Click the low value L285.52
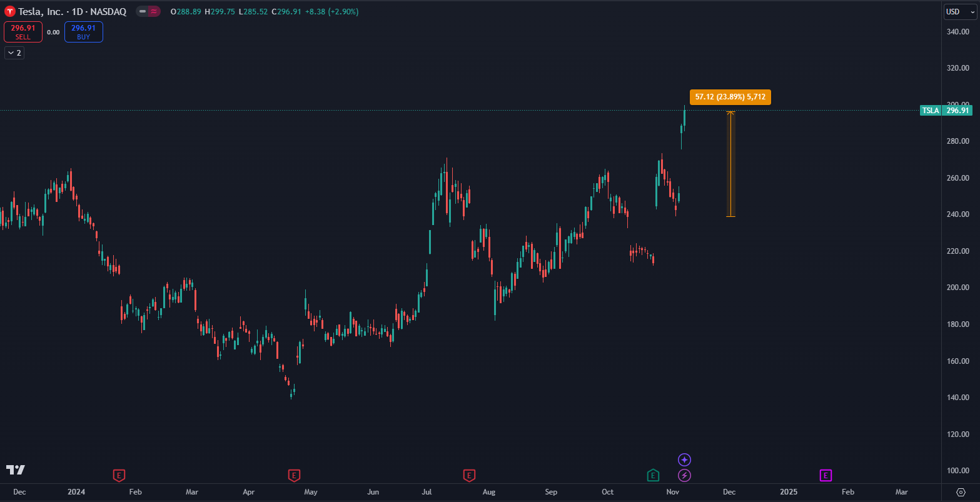Screen dimensions: 980x502 point(253,12)
